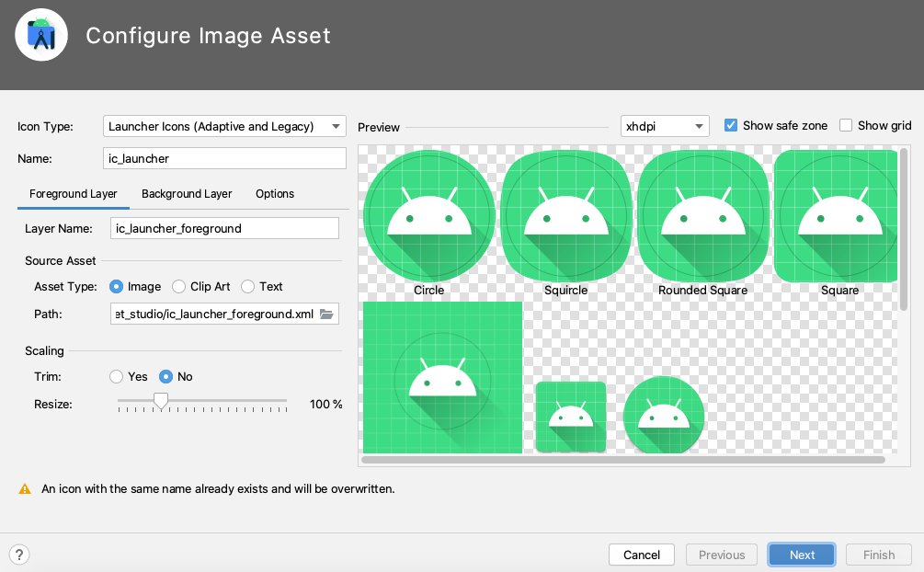Click the 'Preview' section label
This screenshot has height=572, width=924.
pos(378,128)
